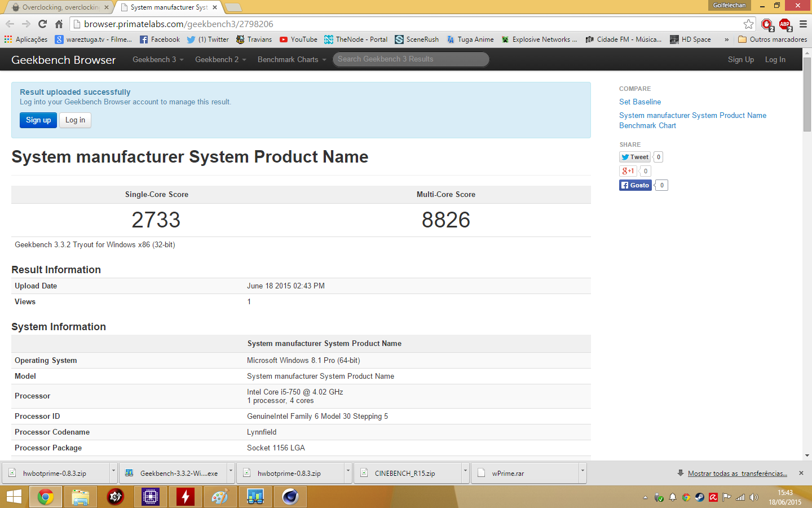This screenshot has height=508, width=812.
Task: Expand the Benchmark Charts menu
Action: tap(292, 59)
